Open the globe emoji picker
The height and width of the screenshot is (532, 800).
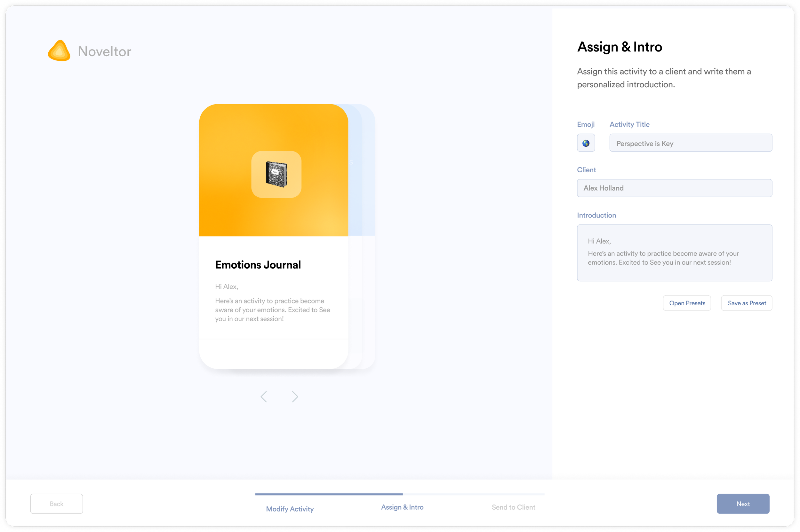coord(586,143)
